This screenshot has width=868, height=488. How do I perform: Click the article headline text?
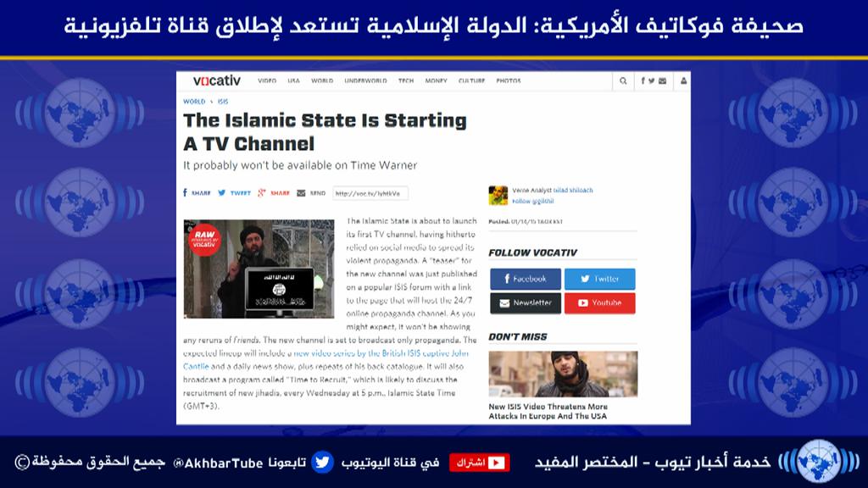tap(325, 131)
